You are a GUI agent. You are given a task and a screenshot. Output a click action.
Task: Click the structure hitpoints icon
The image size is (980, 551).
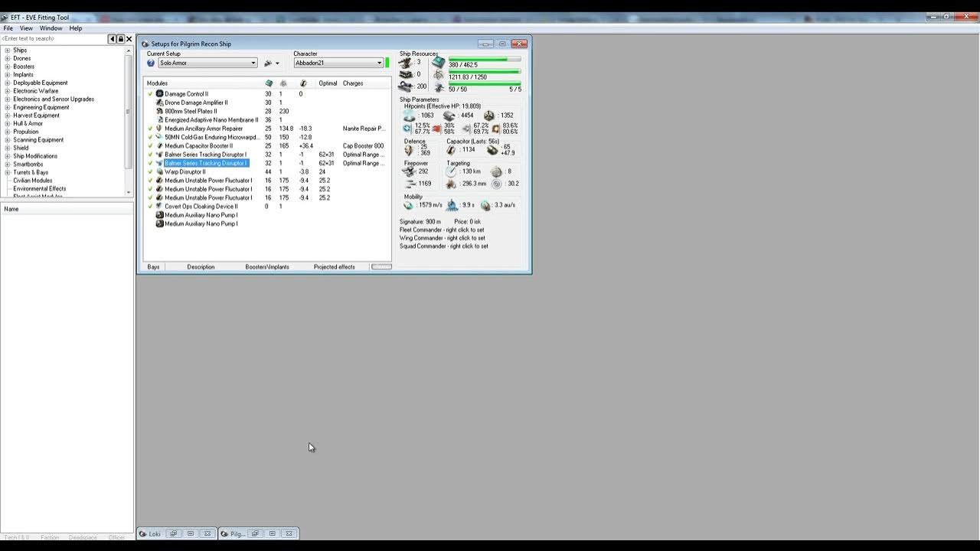point(489,116)
